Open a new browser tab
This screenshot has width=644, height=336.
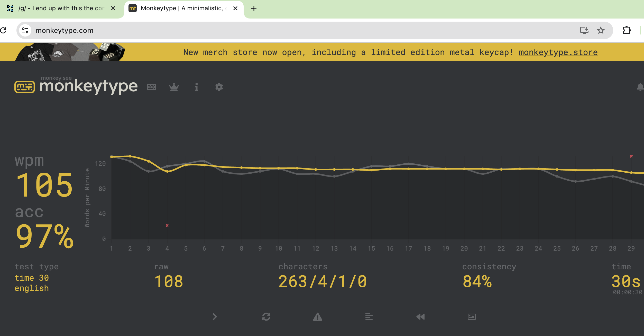[x=254, y=8]
